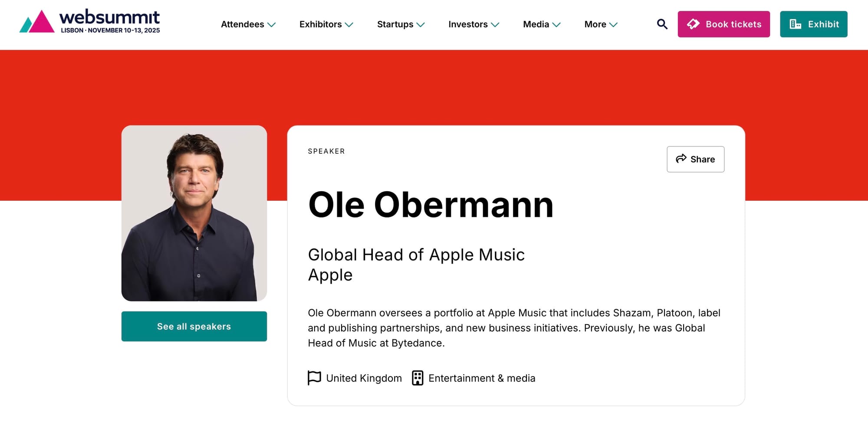Click the See all speakers button
The image size is (868, 431).
coord(194,326)
